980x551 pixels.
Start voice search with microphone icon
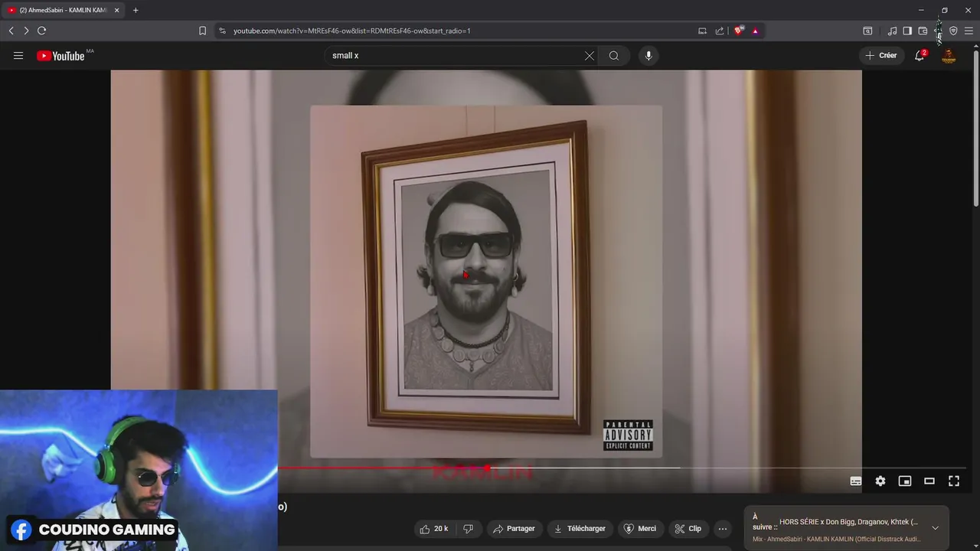[648, 56]
